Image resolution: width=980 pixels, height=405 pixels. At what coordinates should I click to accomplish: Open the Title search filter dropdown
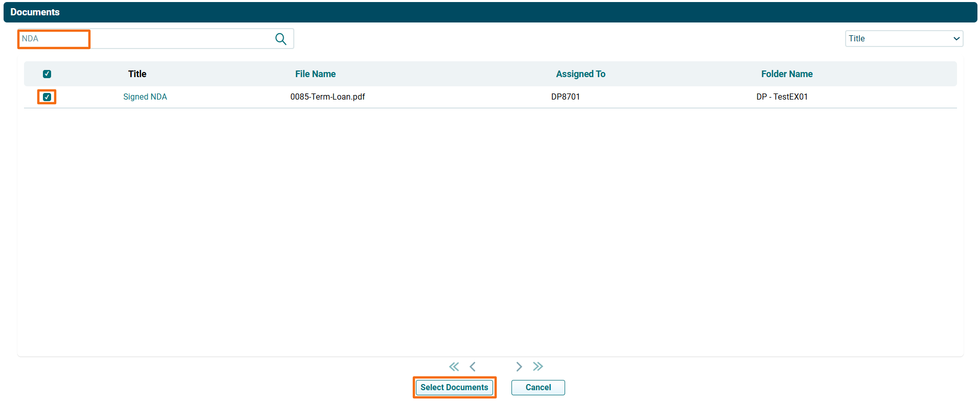(x=903, y=39)
